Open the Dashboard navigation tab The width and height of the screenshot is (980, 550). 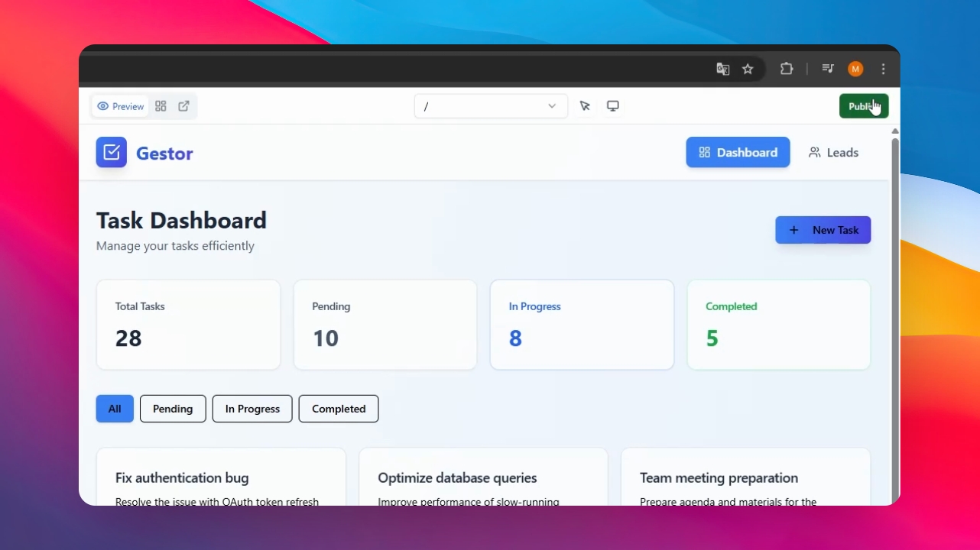[x=738, y=152]
